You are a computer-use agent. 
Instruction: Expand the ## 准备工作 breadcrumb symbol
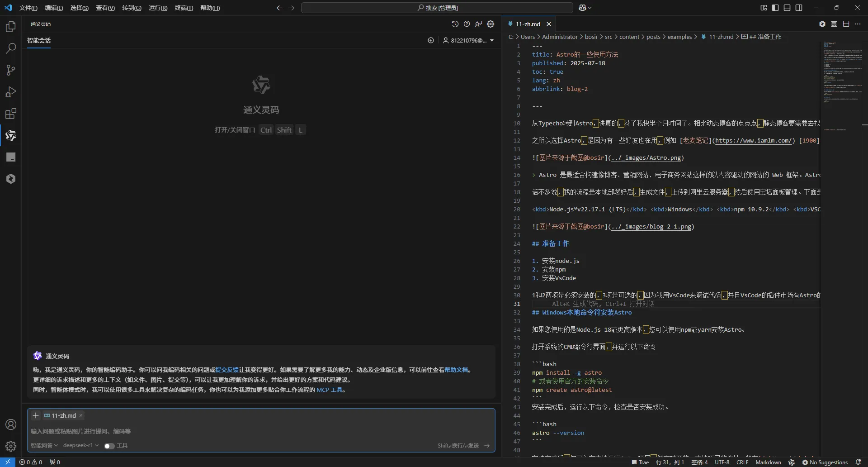click(762, 37)
